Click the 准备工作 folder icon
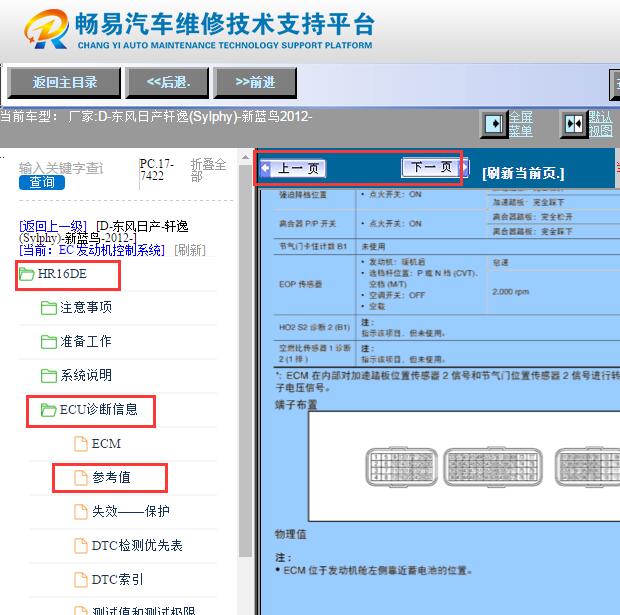This screenshot has height=615, width=620. [x=49, y=342]
